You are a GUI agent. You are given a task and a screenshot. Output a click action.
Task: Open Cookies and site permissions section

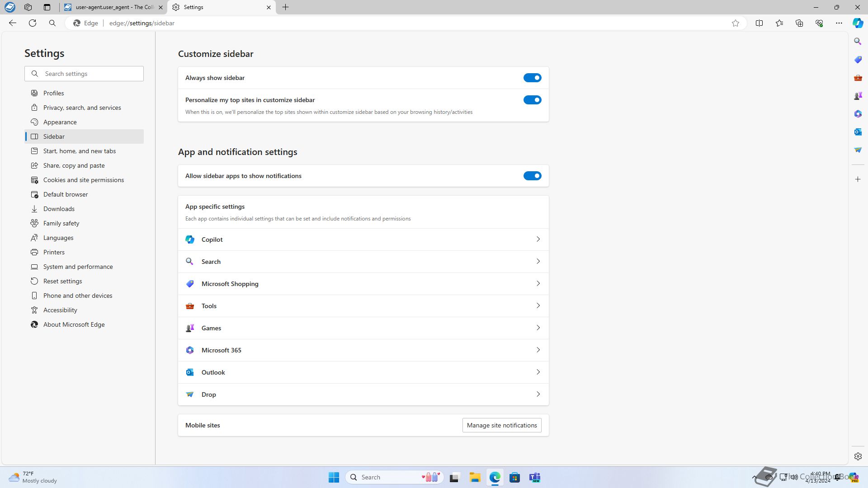(x=84, y=180)
